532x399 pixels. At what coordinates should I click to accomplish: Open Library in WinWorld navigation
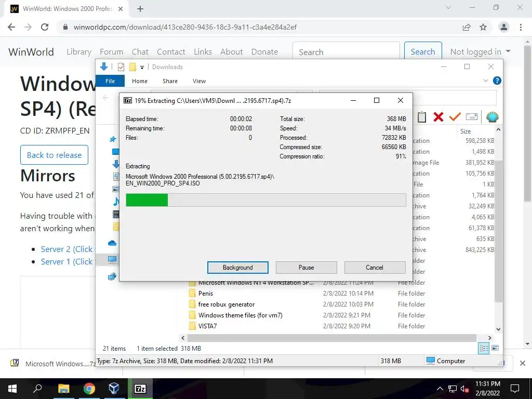point(79,51)
